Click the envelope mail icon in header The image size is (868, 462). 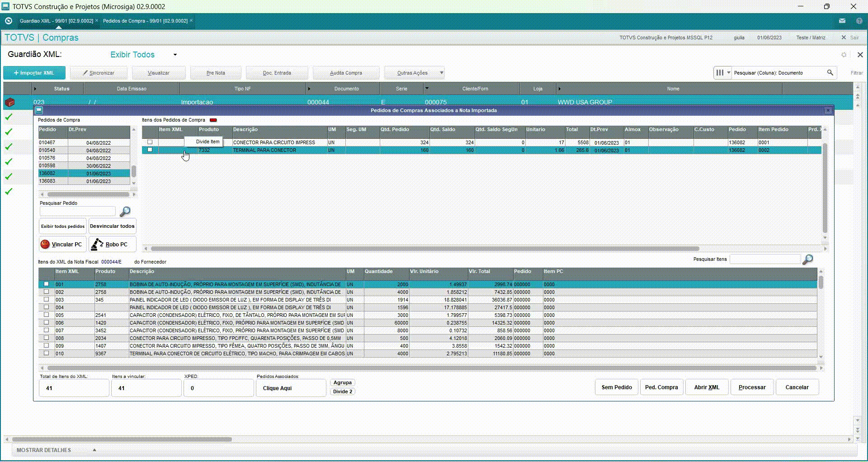pos(842,21)
